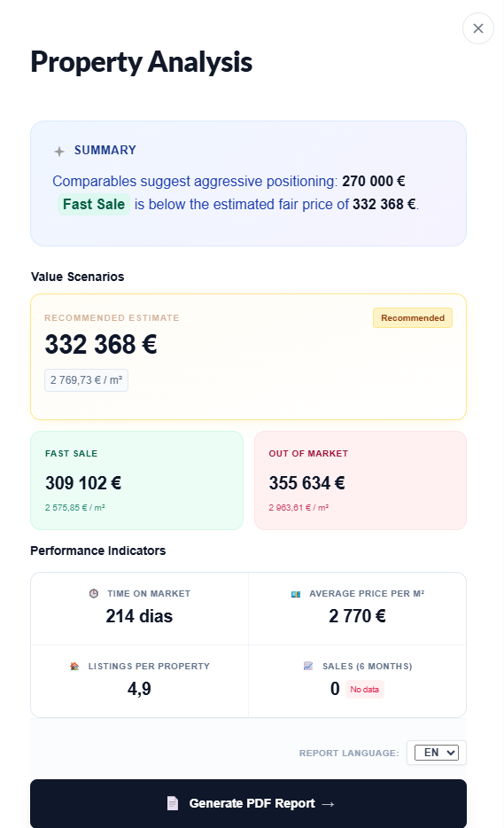504x828 pixels.
Task: Select the Fast Sale scenario card
Action: point(136,480)
